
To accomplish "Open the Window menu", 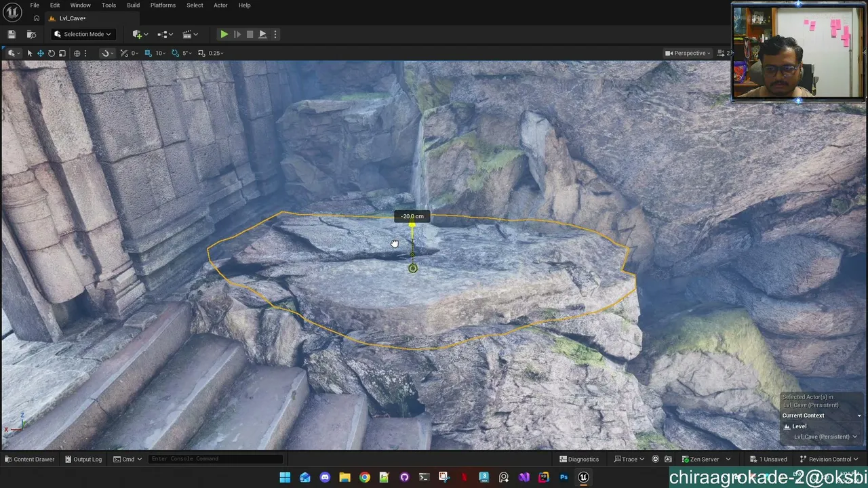I will [x=80, y=5].
